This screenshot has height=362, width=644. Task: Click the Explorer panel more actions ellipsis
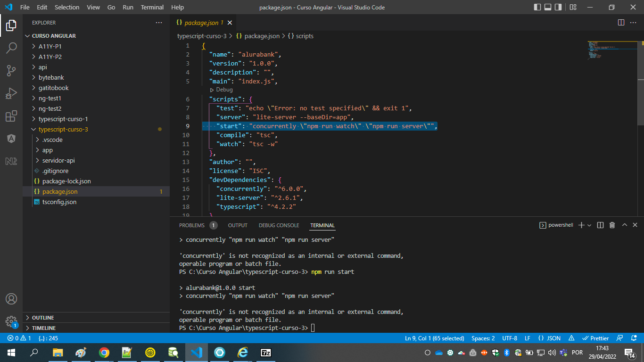159,23
